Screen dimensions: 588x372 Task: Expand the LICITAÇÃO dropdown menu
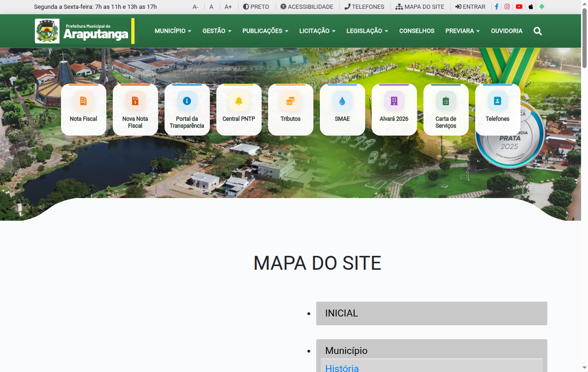318,31
